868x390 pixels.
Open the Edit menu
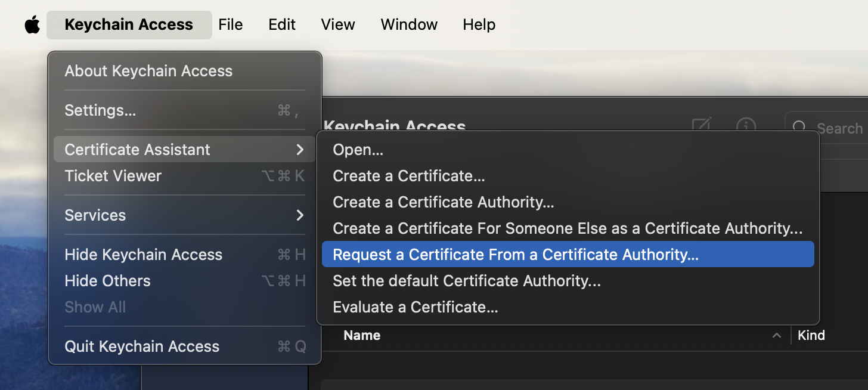(x=282, y=25)
